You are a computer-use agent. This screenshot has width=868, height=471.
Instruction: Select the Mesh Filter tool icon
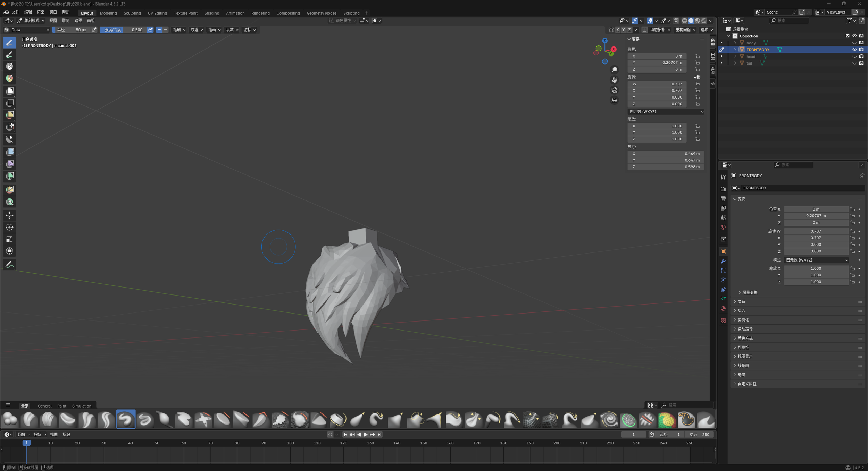click(x=10, y=152)
